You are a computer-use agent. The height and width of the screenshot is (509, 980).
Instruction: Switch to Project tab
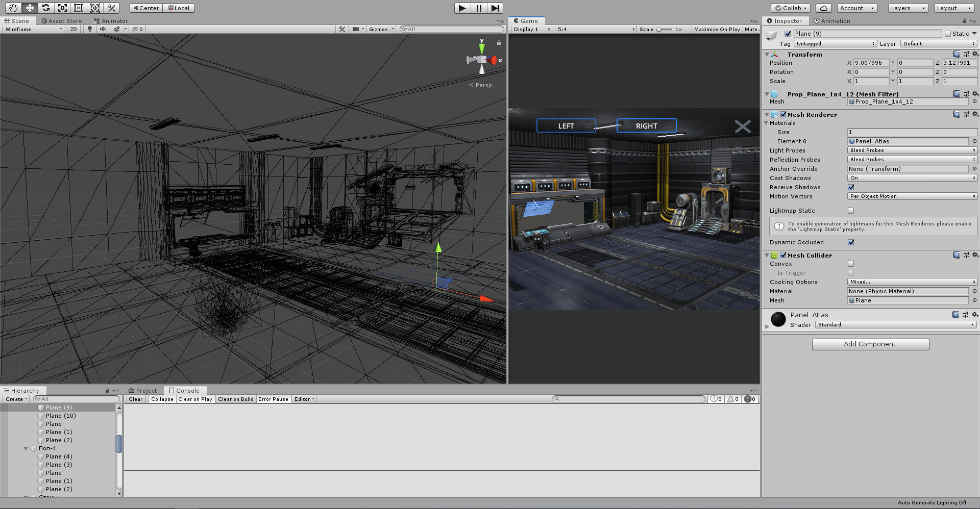click(143, 391)
